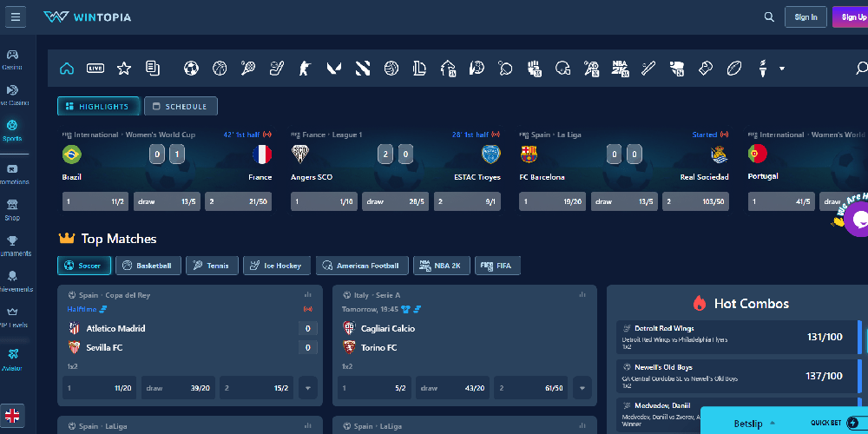The height and width of the screenshot is (434, 868).
Task: Expand more markets for Cagliari vs Torino
Action: click(x=582, y=388)
